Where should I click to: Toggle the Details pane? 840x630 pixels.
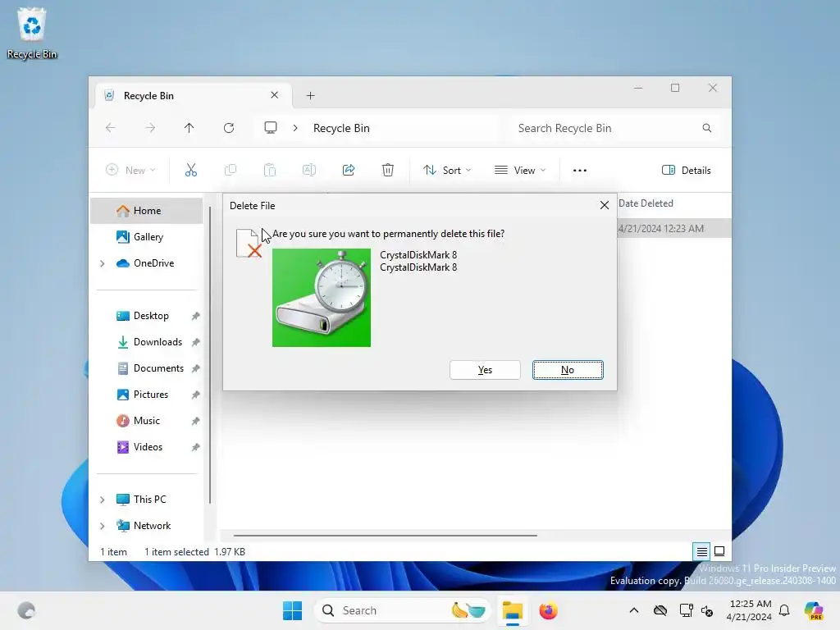pos(687,171)
